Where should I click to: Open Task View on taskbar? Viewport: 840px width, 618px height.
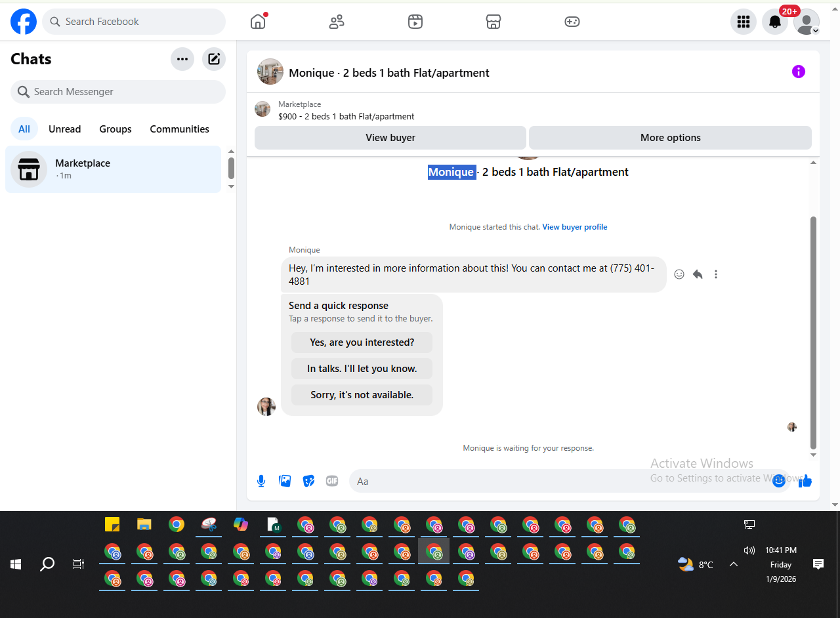79,564
